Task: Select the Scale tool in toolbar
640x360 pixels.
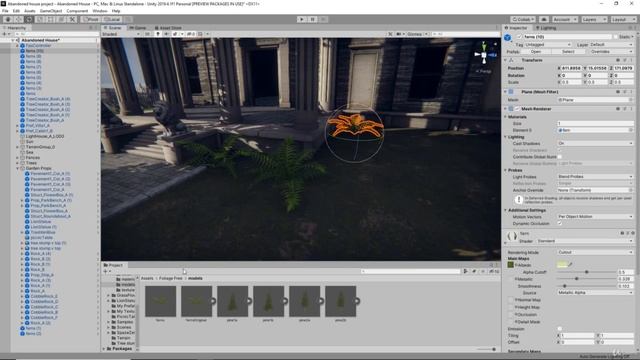Action: (x=40, y=19)
